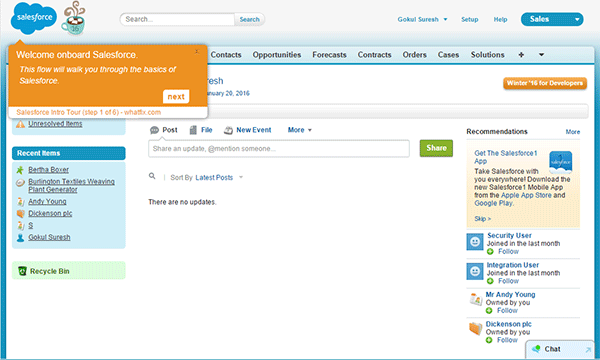Open the Chat panel icon
The width and height of the screenshot is (600, 360).
point(536,349)
